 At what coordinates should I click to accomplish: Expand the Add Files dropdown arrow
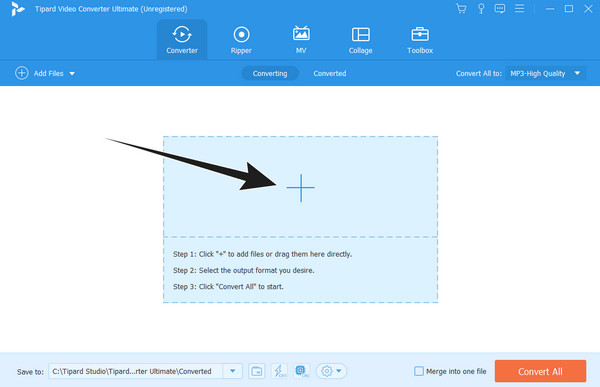click(72, 73)
